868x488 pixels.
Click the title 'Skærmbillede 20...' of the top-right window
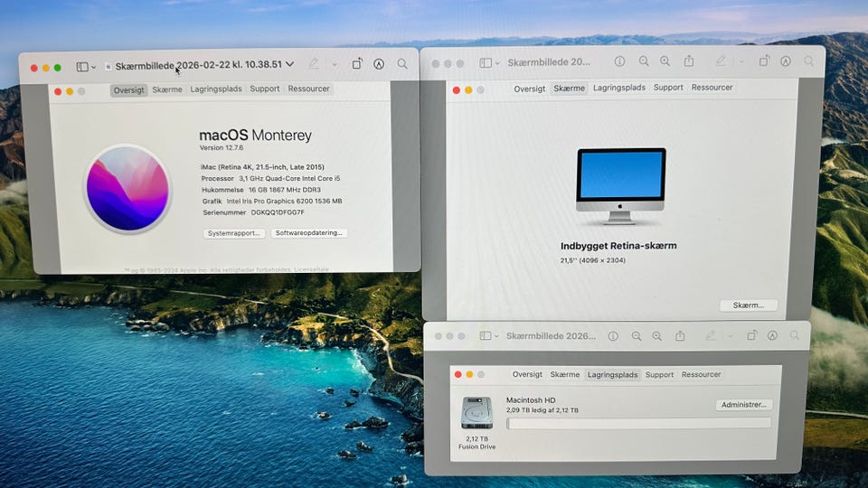(x=549, y=62)
